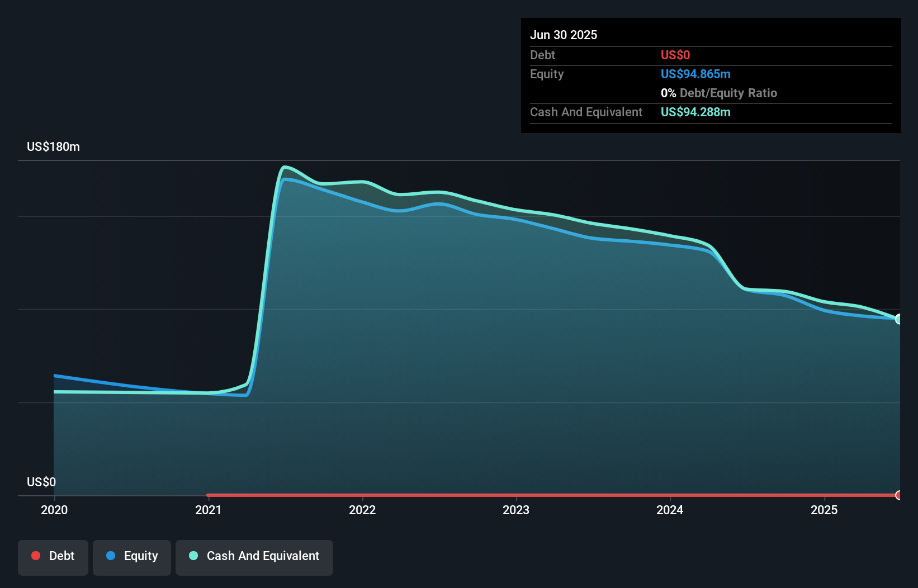Click the 2021 x-axis label
The image size is (918, 588).
[x=209, y=510]
